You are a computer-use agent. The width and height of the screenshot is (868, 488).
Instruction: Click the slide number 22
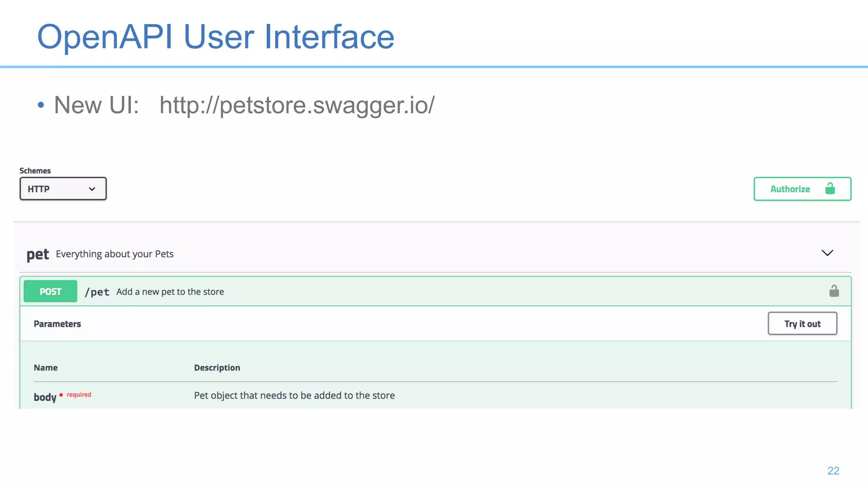point(833,471)
